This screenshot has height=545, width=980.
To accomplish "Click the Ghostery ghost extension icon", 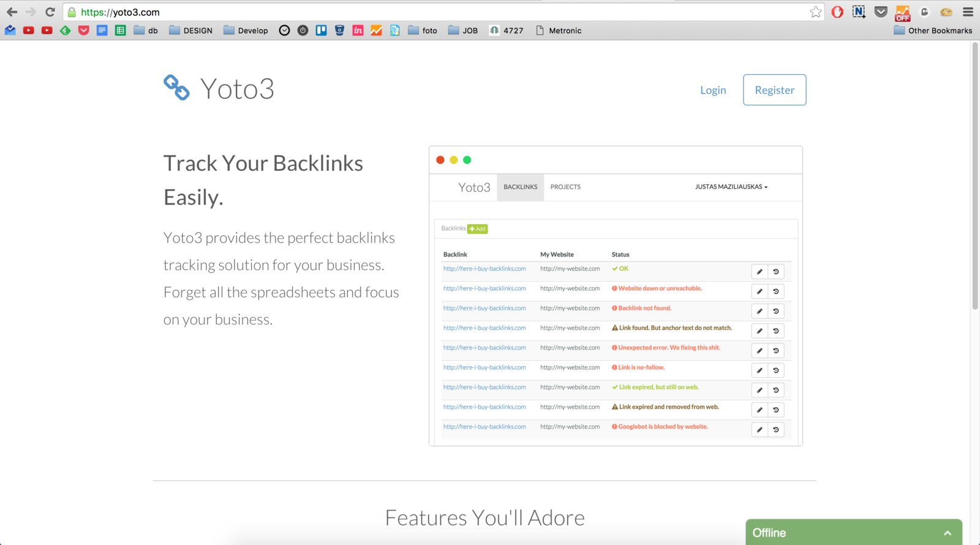I will (924, 12).
